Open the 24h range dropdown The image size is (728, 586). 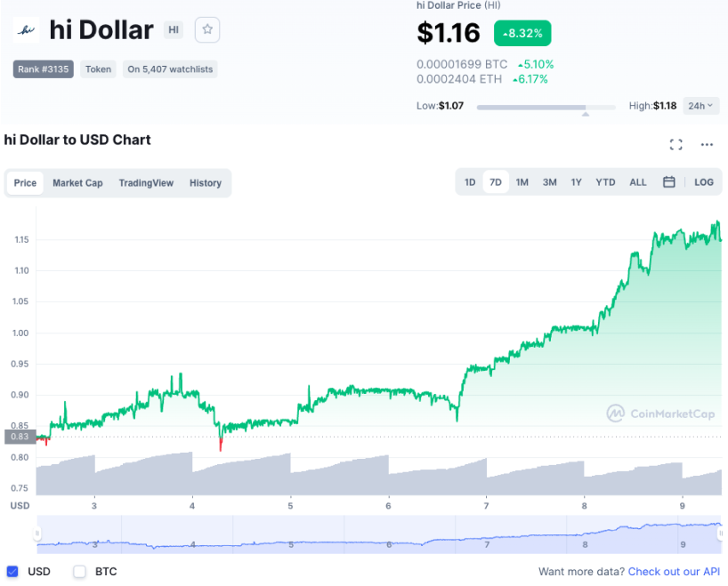700,106
